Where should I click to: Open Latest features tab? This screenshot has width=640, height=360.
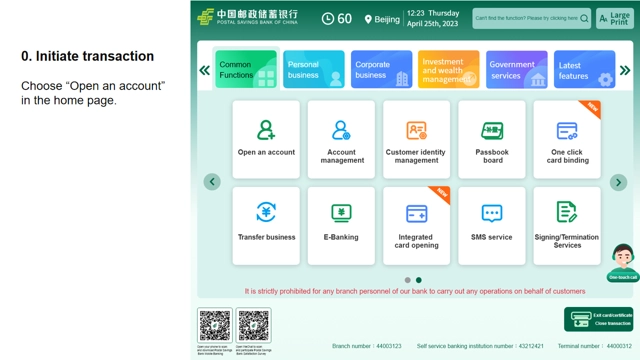[x=584, y=69]
